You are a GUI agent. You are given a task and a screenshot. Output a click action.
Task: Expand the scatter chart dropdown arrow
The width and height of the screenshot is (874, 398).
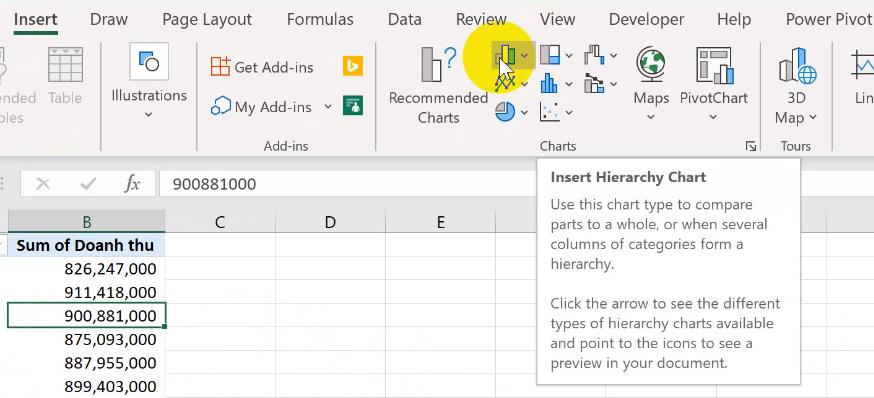pos(569,113)
